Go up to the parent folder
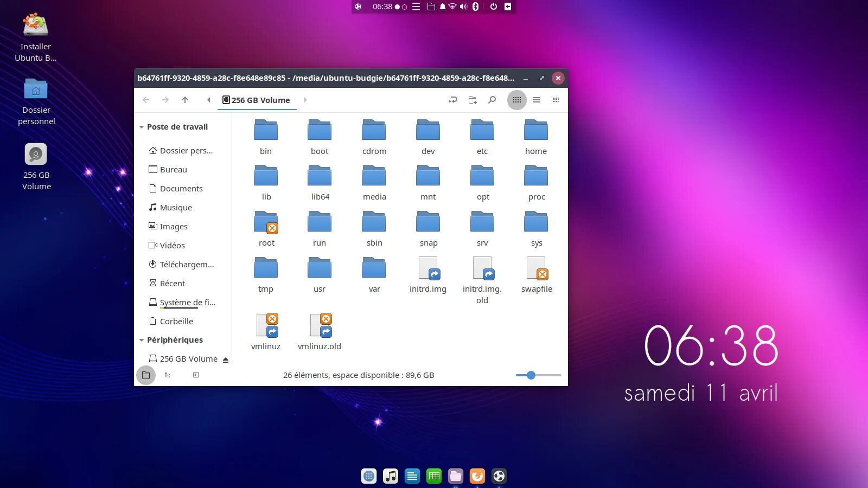868x488 pixels. (185, 100)
